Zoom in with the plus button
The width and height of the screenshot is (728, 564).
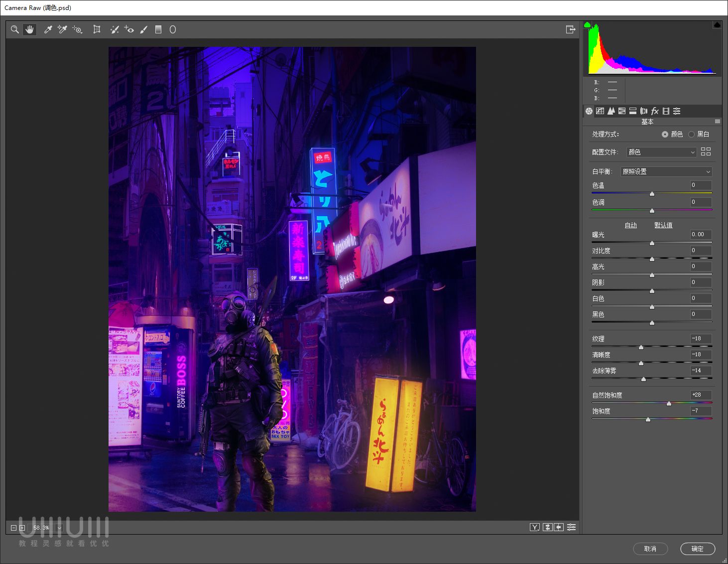tap(22, 528)
